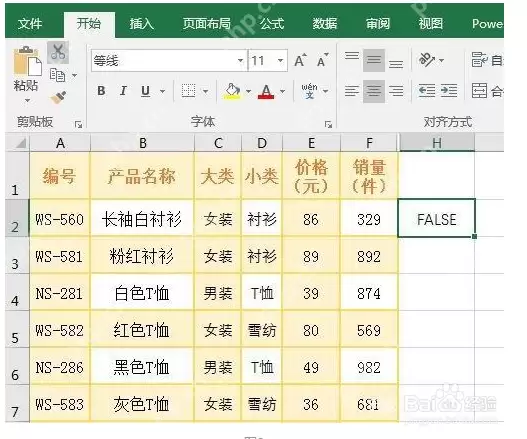Apply fill color paint bucket
The image size is (527, 439).
click(232, 91)
